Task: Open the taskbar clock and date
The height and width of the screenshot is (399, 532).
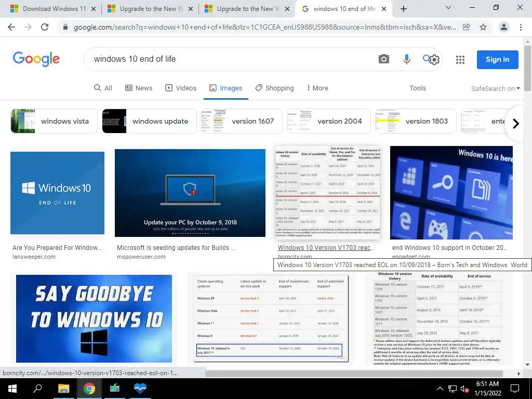Action: tap(487, 389)
